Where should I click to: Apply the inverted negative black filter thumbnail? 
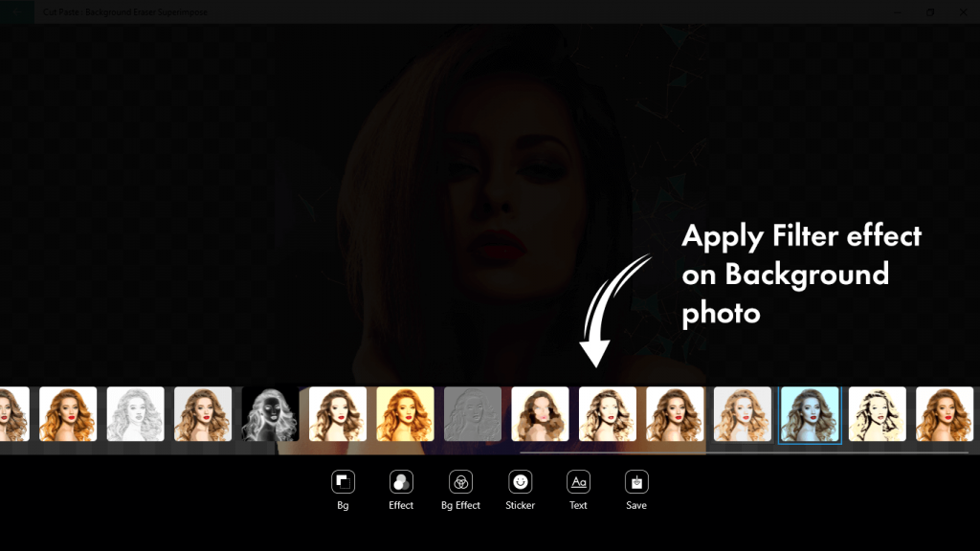[x=270, y=413]
